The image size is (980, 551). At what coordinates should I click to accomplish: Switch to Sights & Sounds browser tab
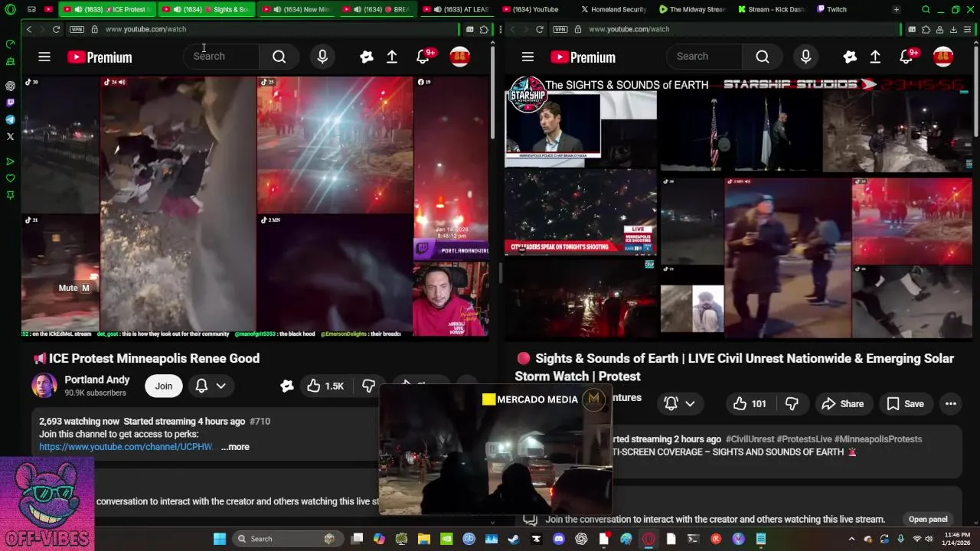(x=207, y=9)
